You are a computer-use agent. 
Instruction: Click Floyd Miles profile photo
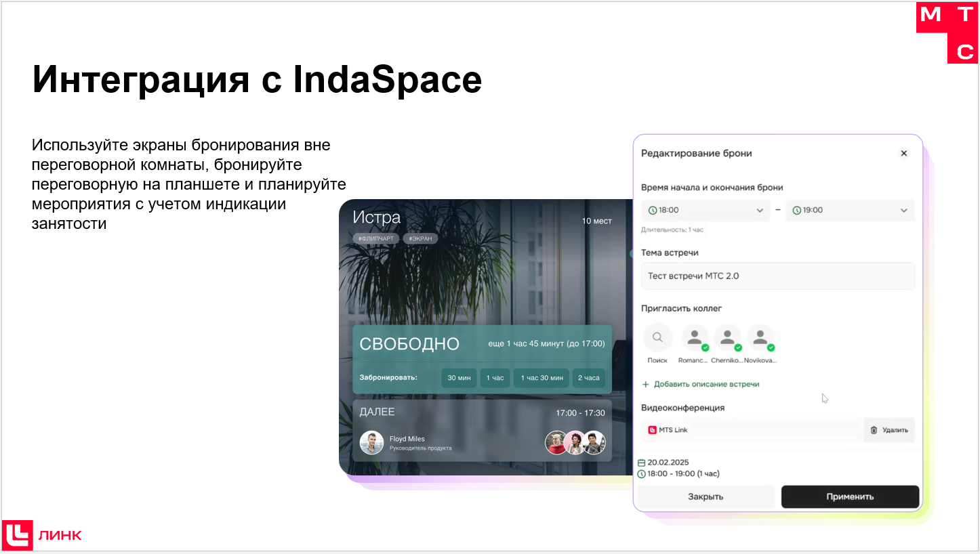pyautogui.click(x=372, y=443)
